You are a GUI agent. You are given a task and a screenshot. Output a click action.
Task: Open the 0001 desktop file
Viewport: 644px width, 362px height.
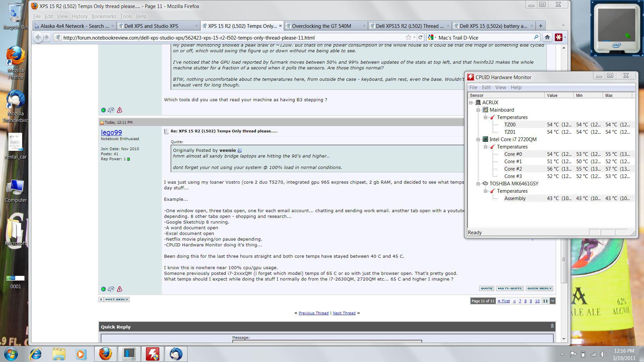[x=15, y=282]
